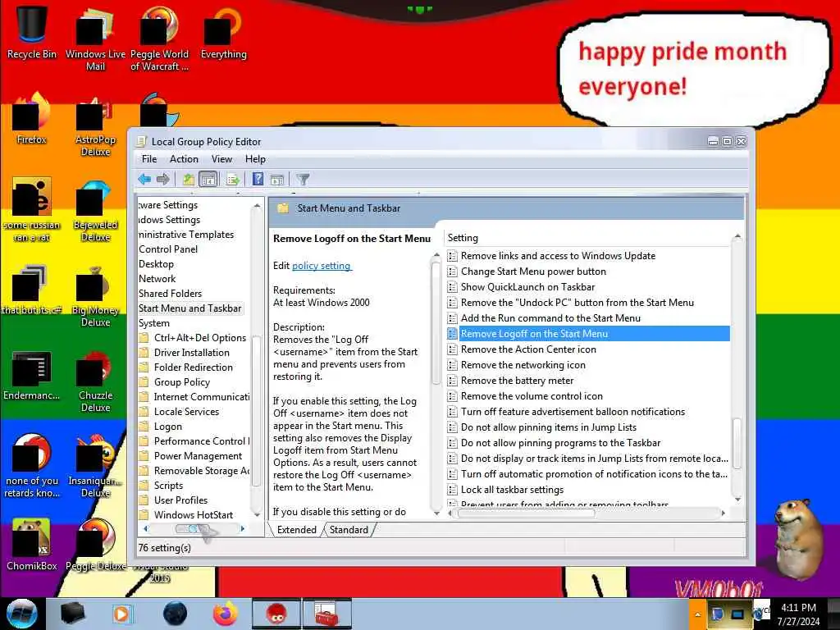The height and width of the screenshot is (630, 840).
Task: Open the Help toolbar icon
Action: pos(258,180)
